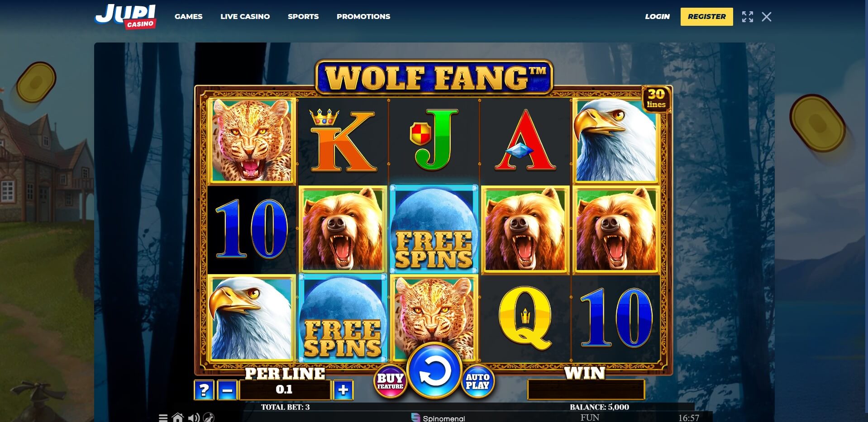The width and height of the screenshot is (868, 422).
Task: Go to the game home icon
Action: 178,417
